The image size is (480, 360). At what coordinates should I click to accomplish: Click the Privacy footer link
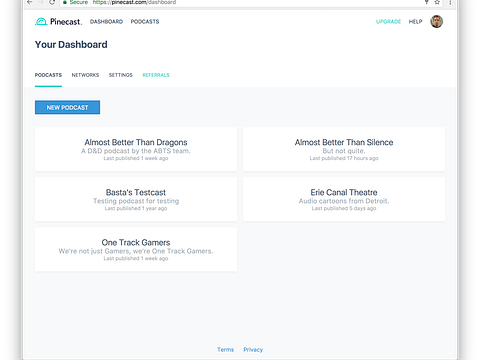(x=253, y=349)
